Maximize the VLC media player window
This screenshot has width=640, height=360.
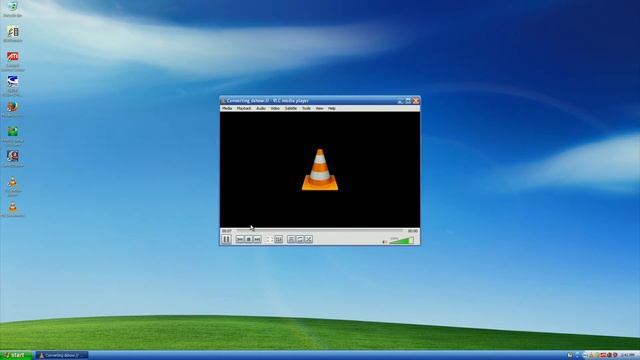point(408,101)
